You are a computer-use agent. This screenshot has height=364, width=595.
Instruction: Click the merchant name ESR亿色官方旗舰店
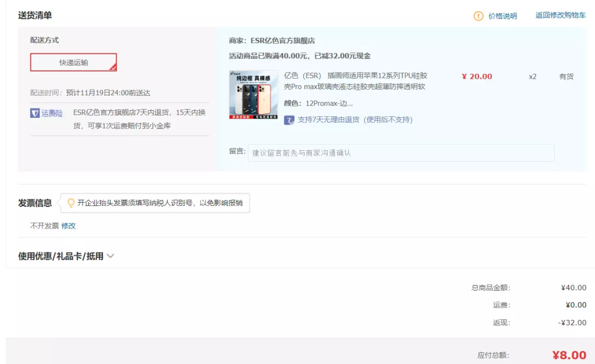283,41
